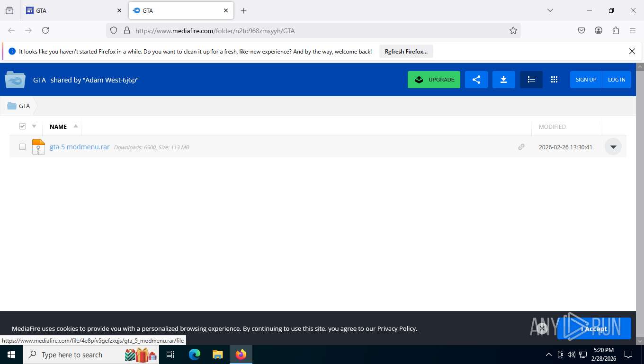
Task: Open the Firefox recent browsing tab list icon
Action: click(x=9, y=10)
